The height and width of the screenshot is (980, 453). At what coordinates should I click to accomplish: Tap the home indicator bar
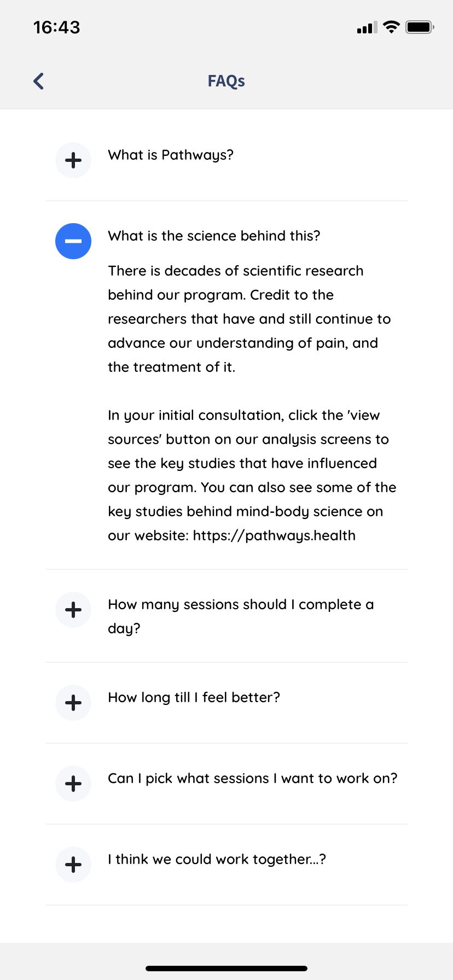coord(226,969)
